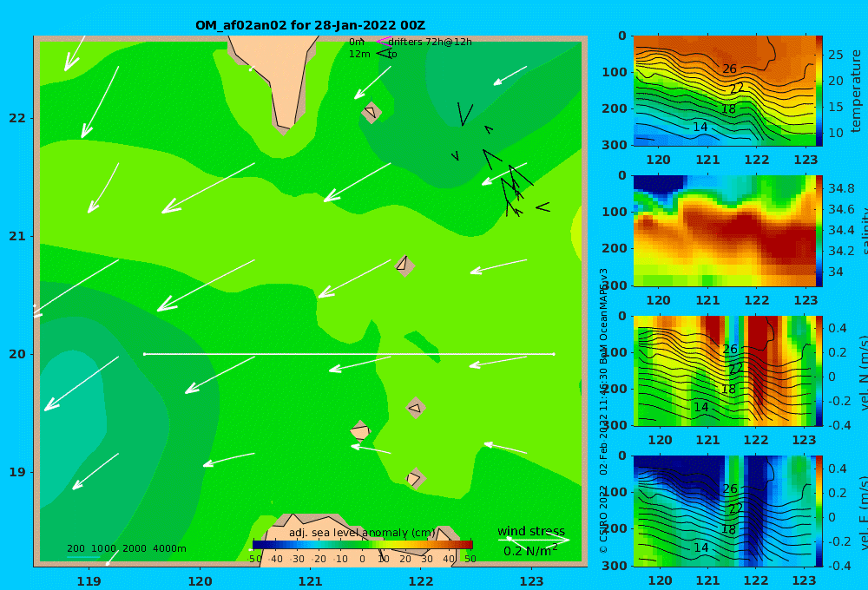The width and height of the screenshot is (868, 590).
Task: Click the 'drifters 72h@12h' legend text
Action: pyautogui.click(x=430, y=42)
